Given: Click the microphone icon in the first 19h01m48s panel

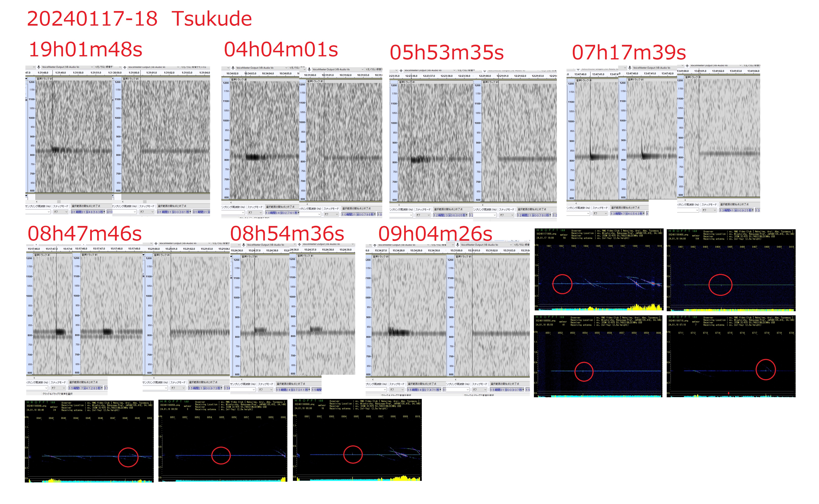Looking at the screenshot, I should [x=39, y=67].
